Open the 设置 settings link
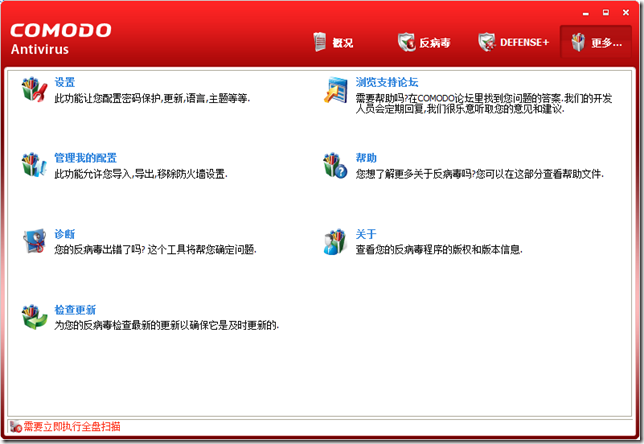 [65, 82]
